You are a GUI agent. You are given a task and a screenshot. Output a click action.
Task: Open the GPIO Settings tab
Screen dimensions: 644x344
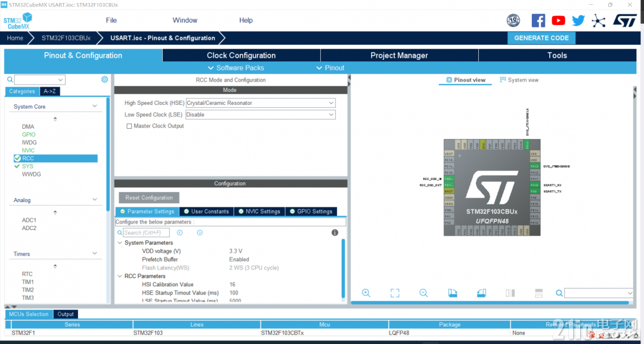(311, 212)
